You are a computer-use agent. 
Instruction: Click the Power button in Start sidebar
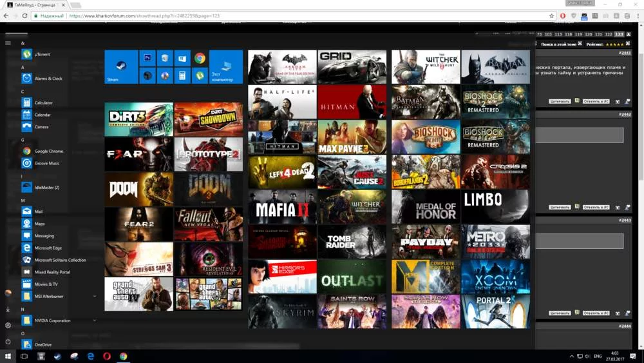(8, 342)
